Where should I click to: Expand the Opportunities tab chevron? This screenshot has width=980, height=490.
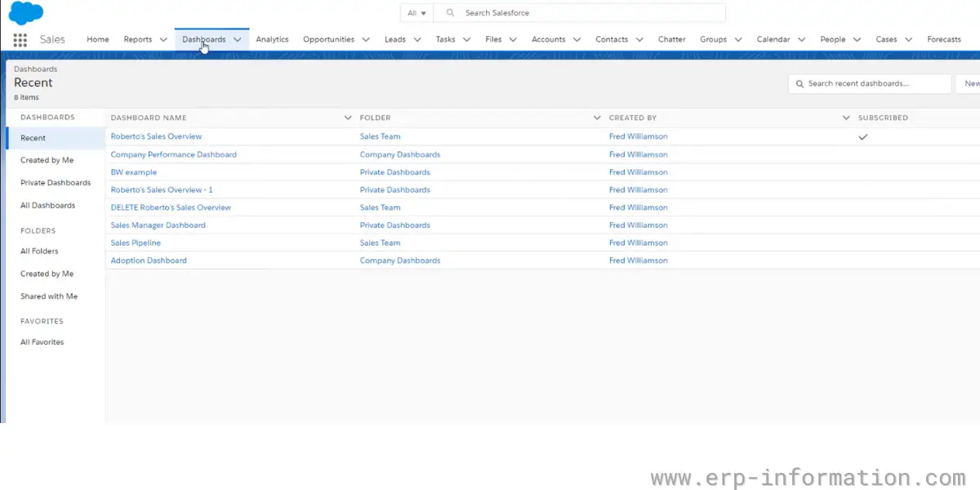click(365, 39)
